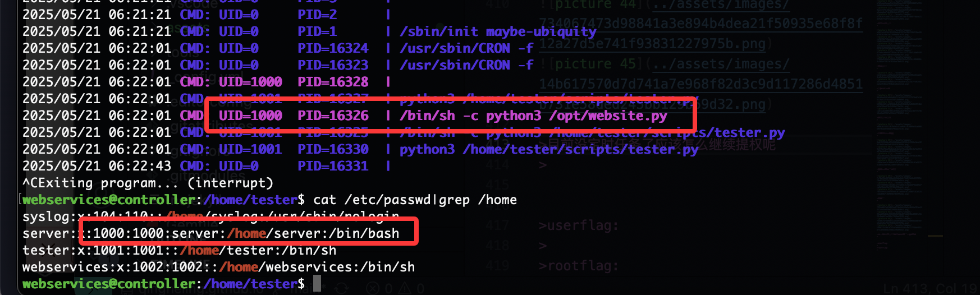The height and width of the screenshot is (295, 980).
Task: Click the warnings triangle icon in status bar
Action: coord(404,288)
